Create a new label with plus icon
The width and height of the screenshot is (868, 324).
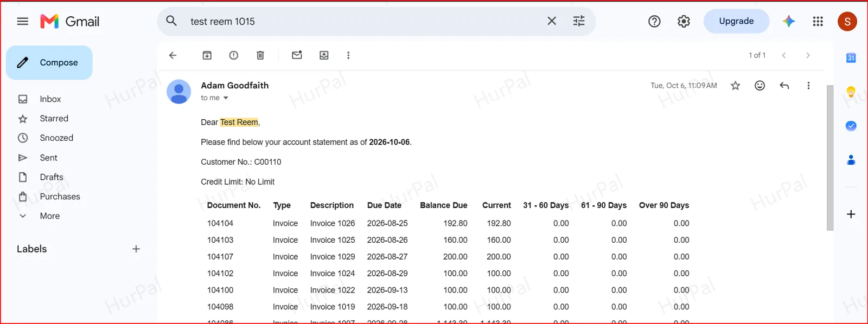[136, 249]
